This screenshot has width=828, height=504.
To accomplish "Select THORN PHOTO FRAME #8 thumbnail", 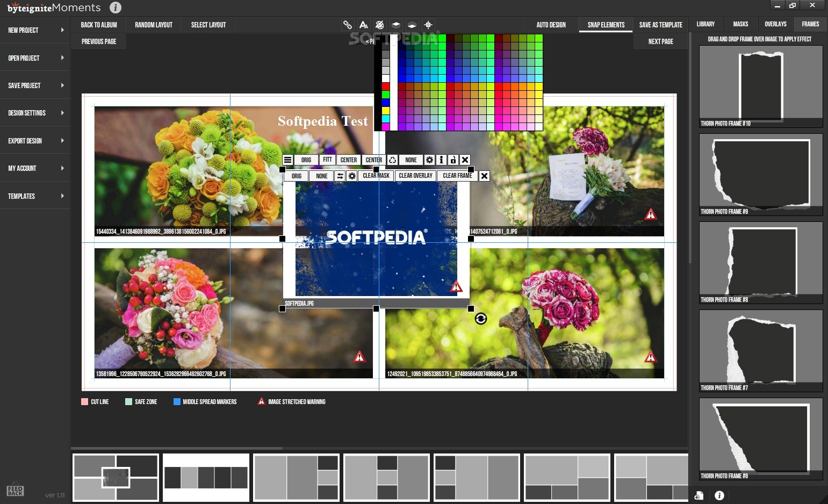I will 760,263.
